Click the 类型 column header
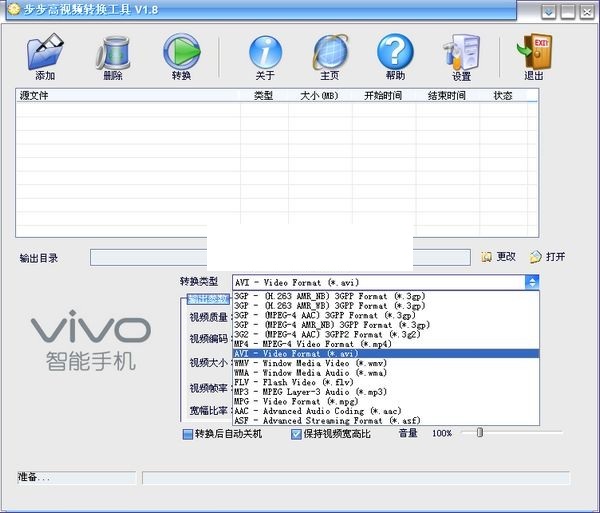The width and height of the screenshot is (600, 513). [264, 95]
